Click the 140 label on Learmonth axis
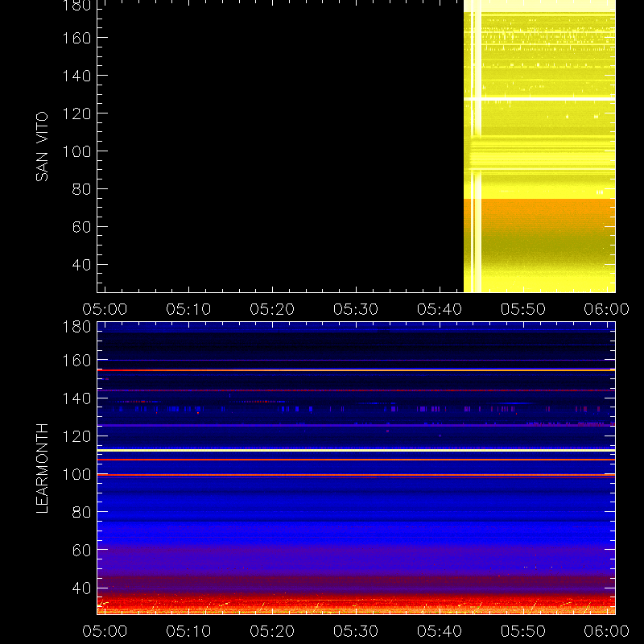Viewport: 644px width, 644px height. (x=76, y=398)
